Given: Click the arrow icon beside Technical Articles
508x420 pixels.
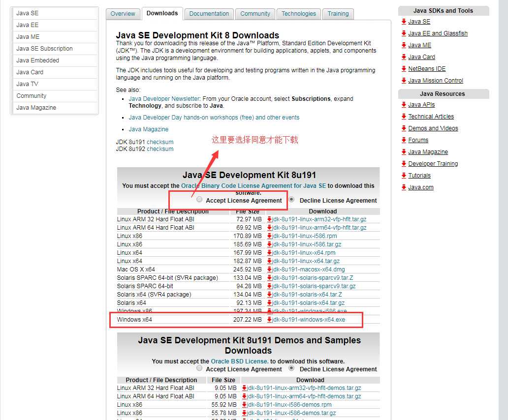Looking at the screenshot, I should coord(404,117).
